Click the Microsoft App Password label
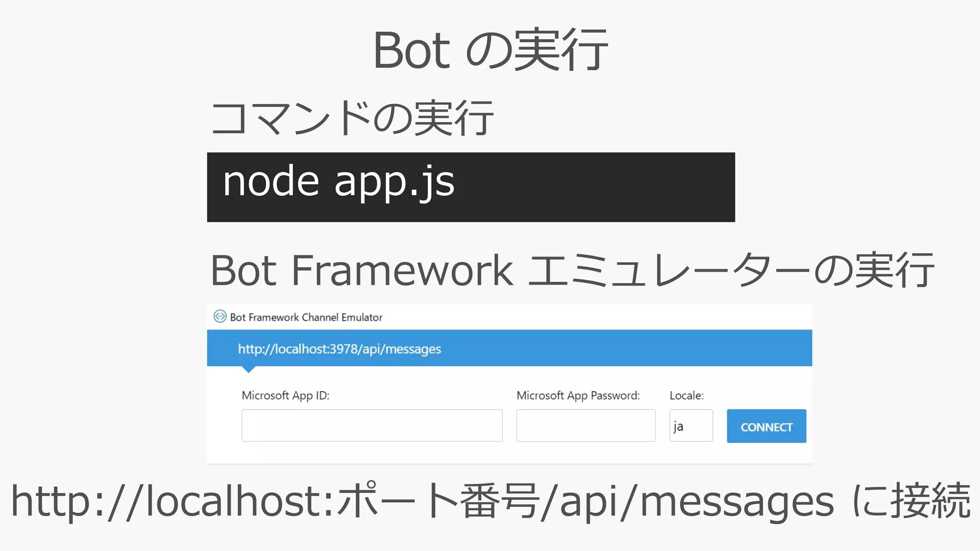This screenshot has height=551, width=980. tap(578, 396)
